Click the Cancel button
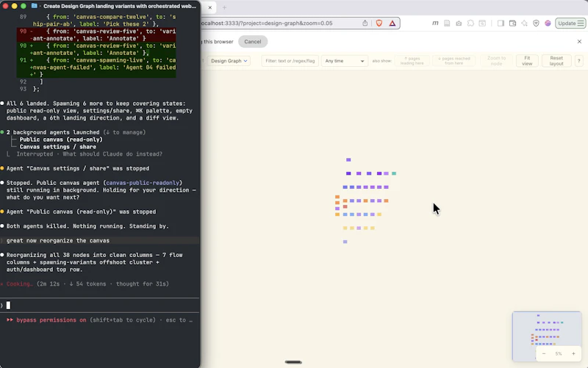 [x=253, y=42]
